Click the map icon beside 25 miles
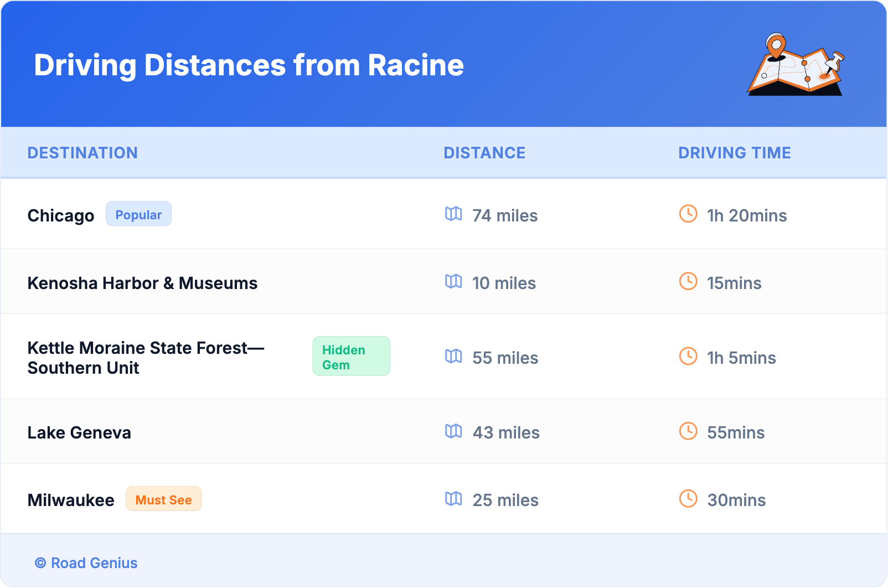This screenshot has width=888, height=588. coord(453,499)
